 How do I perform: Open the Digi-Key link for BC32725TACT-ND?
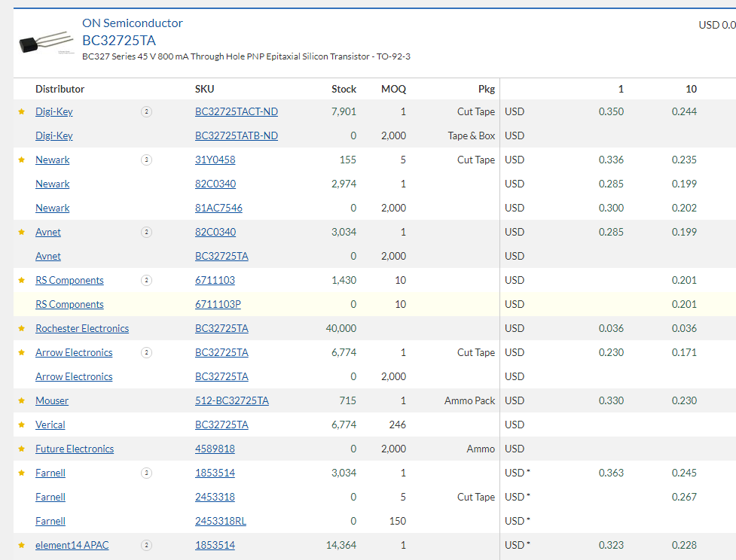click(54, 111)
